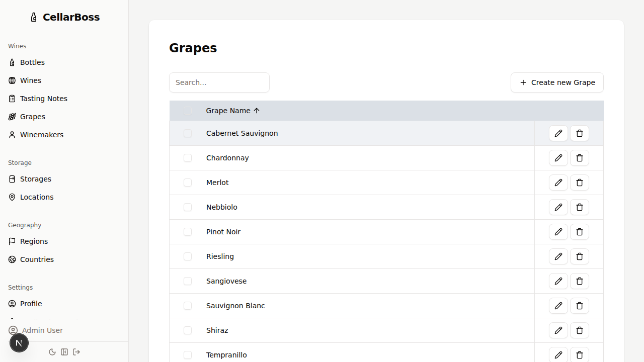Edit Merlot using the pencil icon
Image resolution: width=644 pixels, height=362 pixels.
pos(558,183)
